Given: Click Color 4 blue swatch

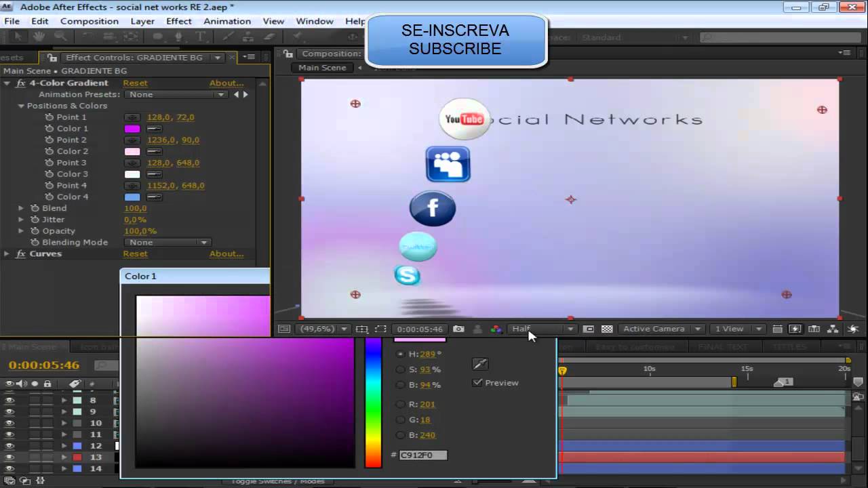Looking at the screenshot, I should tap(132, 197).
